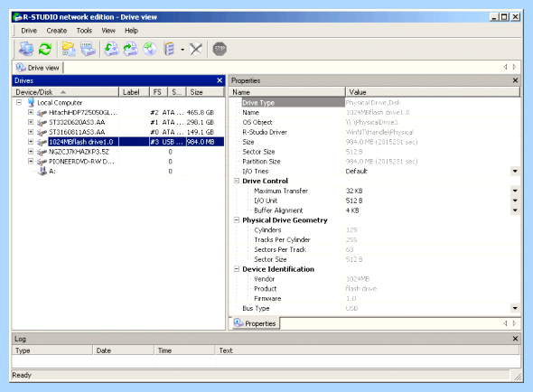Click the Create image toolbar icon
Image resolution: width=533 pixels, height=392 pixels.
[130, 49]
